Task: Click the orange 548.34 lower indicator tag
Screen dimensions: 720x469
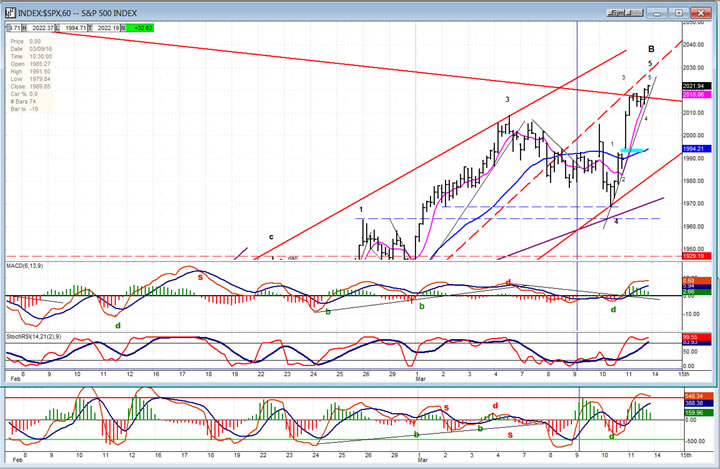Action: 698,396
